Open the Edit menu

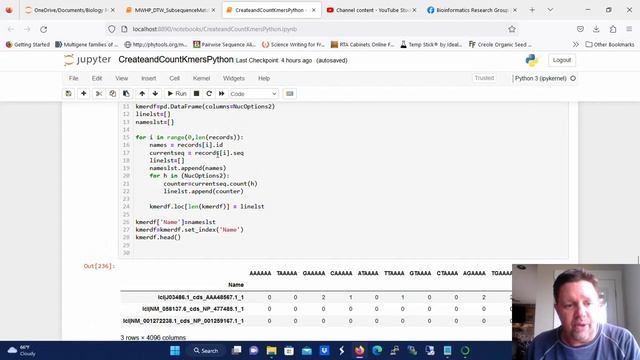click(x=97, y=78)
